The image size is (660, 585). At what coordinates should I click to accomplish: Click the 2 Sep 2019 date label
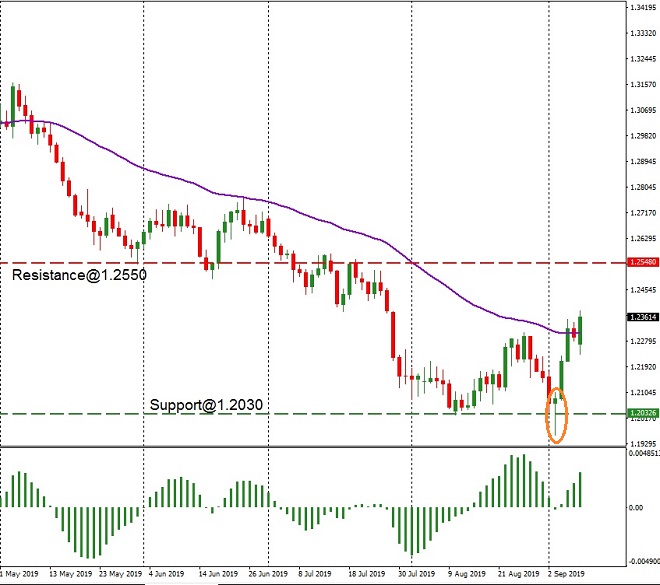(x=566, y=574)
